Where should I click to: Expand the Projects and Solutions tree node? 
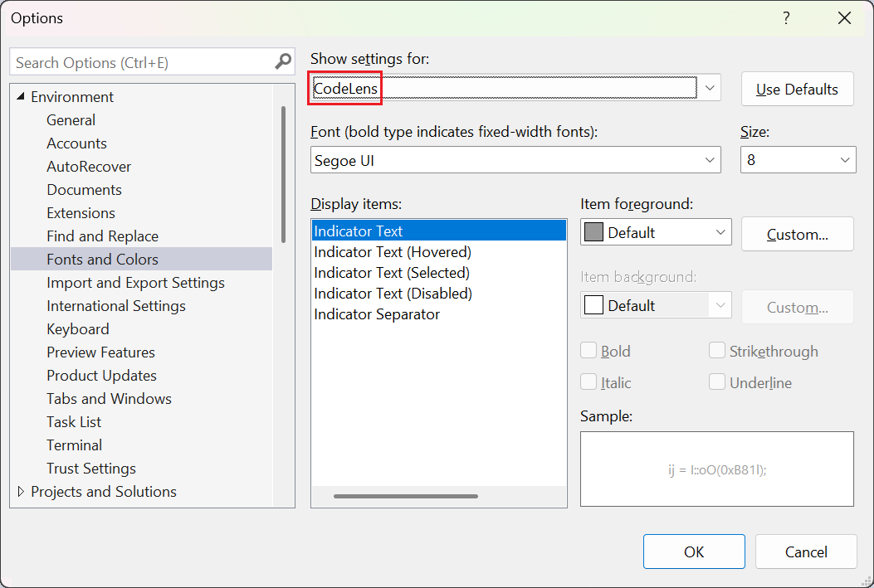(x=18, y=491)
